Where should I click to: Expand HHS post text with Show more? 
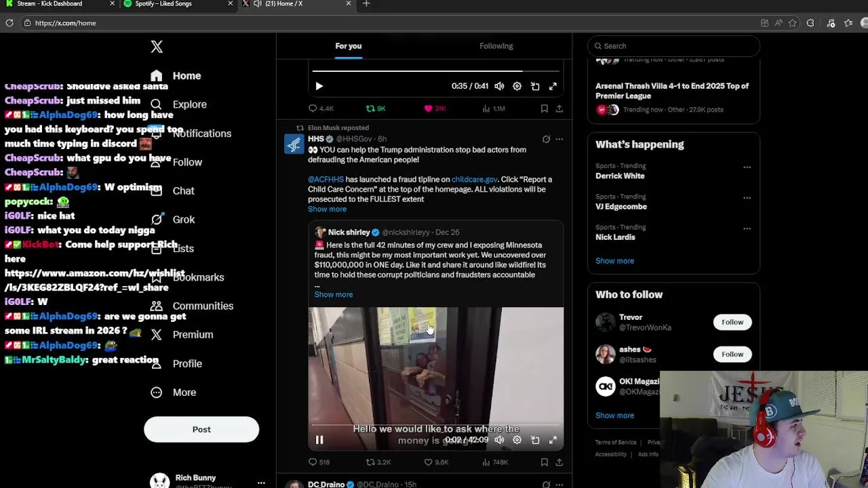(327, 209)
